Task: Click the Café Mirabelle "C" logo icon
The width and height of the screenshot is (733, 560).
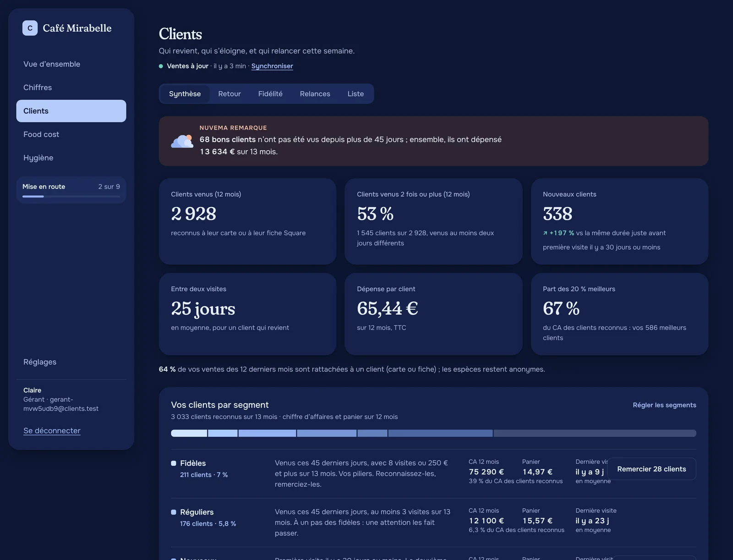Action: [x=30, y=28]
